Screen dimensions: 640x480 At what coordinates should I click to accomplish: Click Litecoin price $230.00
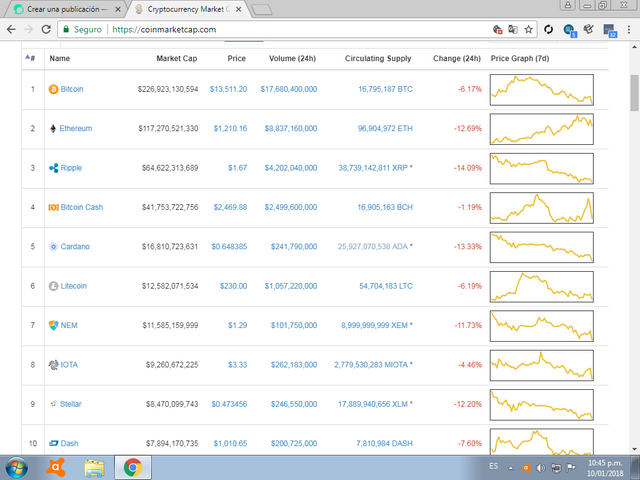click(233, 286)
